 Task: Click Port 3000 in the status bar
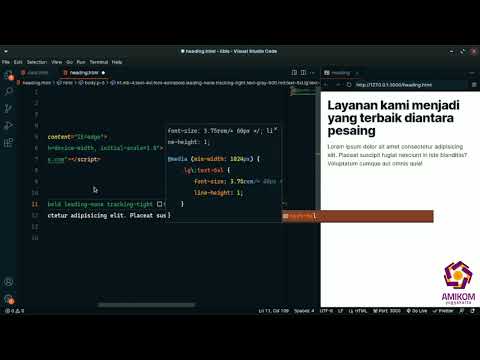[387, 311]
